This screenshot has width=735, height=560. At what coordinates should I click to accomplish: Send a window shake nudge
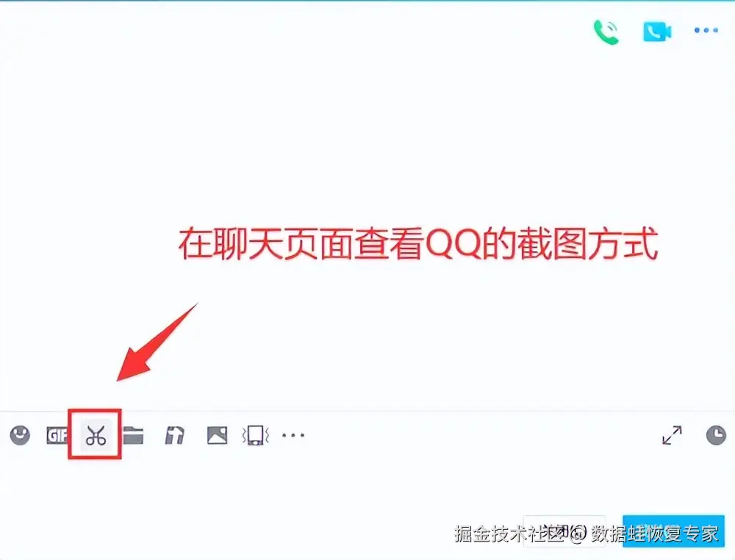[256, 435]
